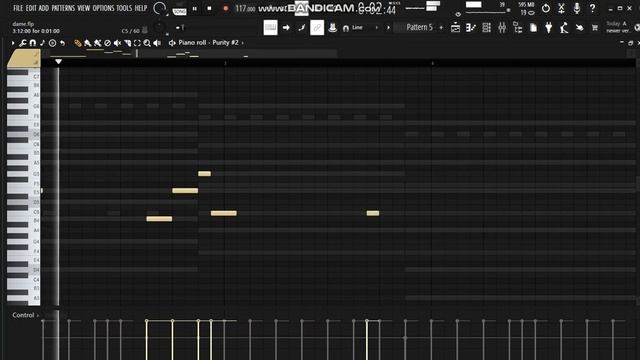The height and width of the screenshot is (360, 640).
Task: Select the Paint drum sequencer tool
Action: click(x=98, y=43)
